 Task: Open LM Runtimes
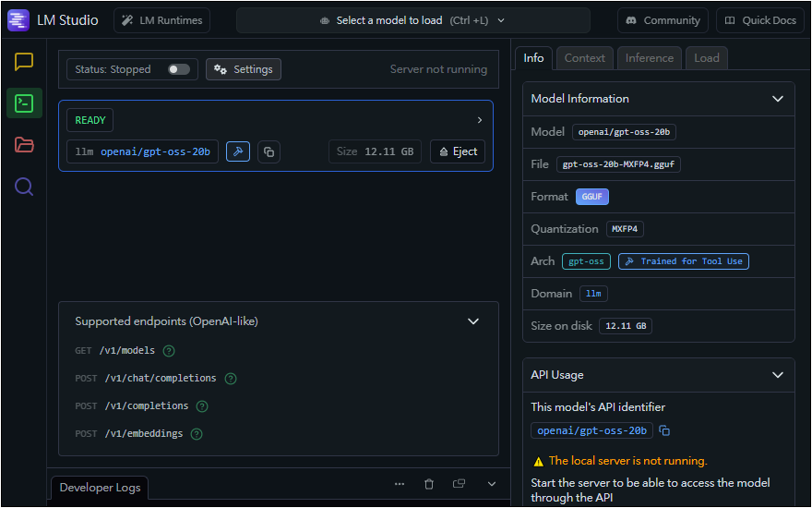coord(162,20)
